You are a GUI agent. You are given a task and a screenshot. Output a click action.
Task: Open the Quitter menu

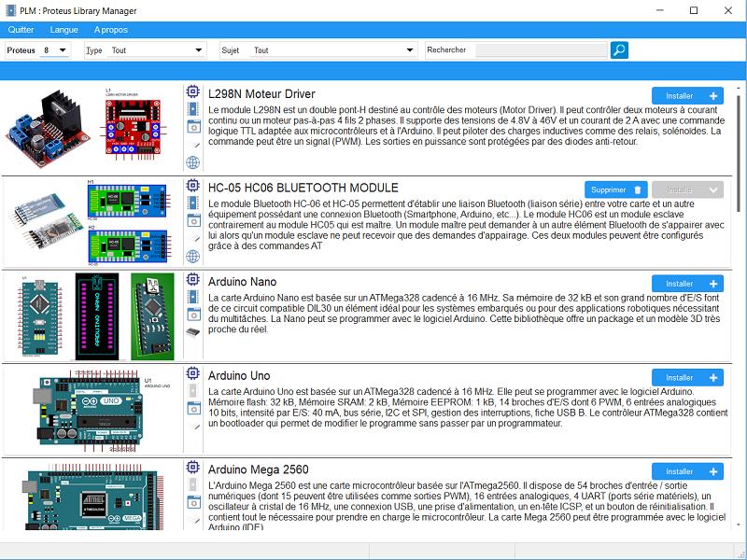[x=21, y=30]
